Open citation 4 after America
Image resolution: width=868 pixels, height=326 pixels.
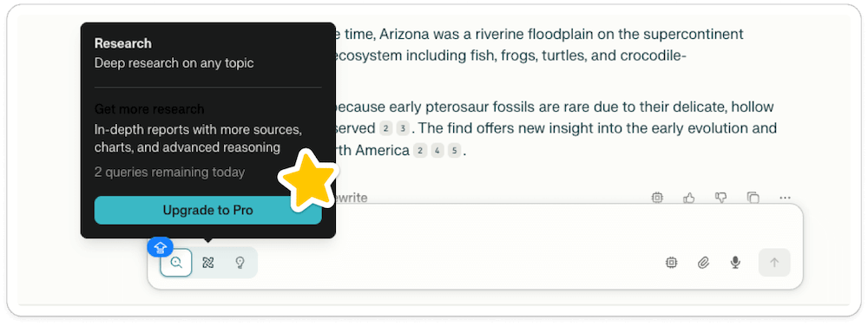[x=437, y=150]
